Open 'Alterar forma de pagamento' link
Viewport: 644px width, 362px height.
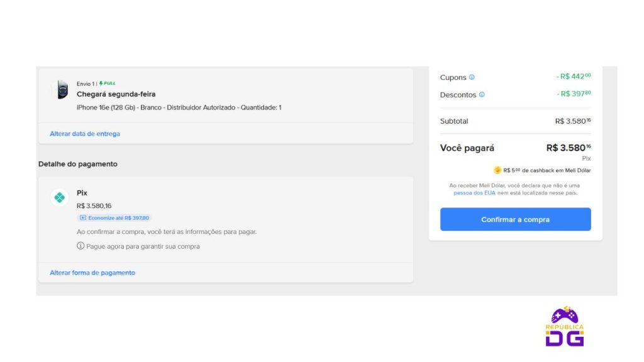(92, 273)
